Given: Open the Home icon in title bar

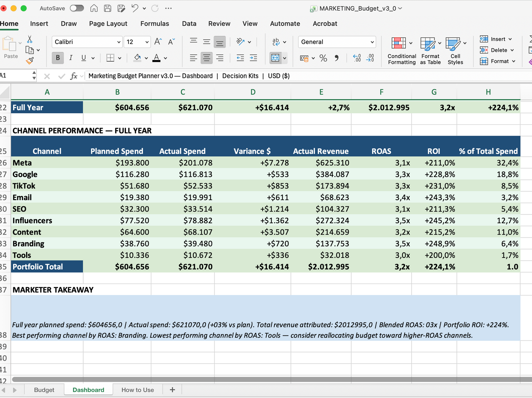Looking at the screenshot, I should pyautogui.click(x=94, y=8).
